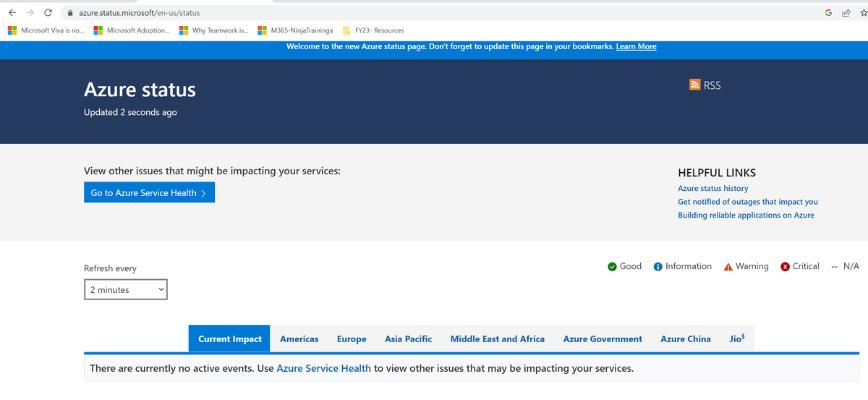Switch to Middle East and Africa tab
Image resolution: width=868 pixels, height=400 pixels.
(498, 339)
